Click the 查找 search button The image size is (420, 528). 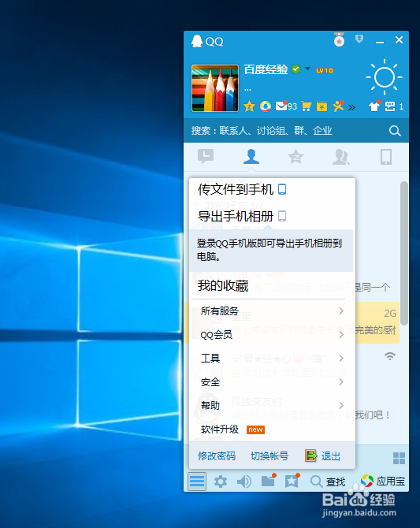328,482
